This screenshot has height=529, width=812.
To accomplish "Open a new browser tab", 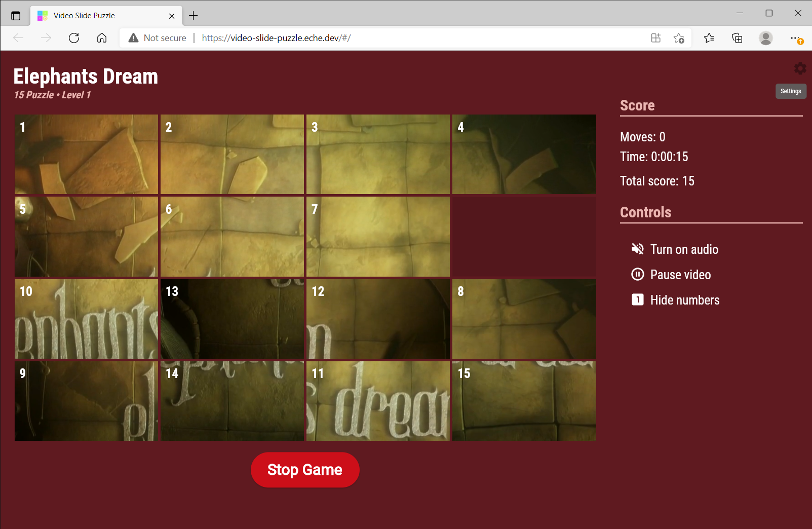I will tap(193, 16).
